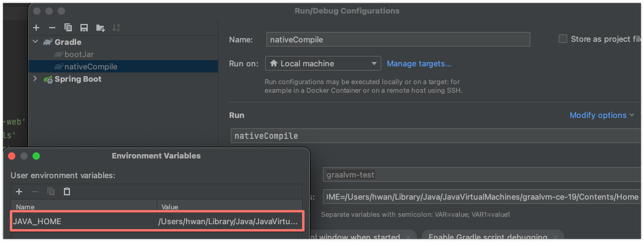
Task: Close the Environment Variables dialog
Action: (12, 156)
